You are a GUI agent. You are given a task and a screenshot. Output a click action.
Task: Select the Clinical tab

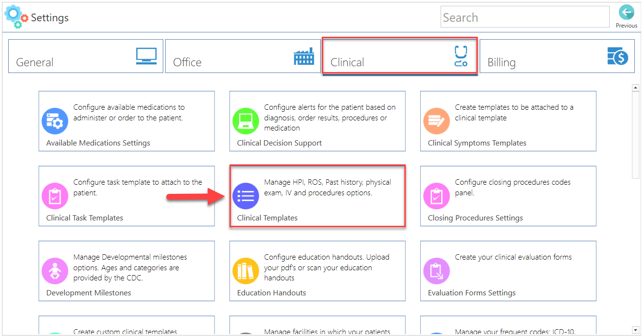pos(400,56)
